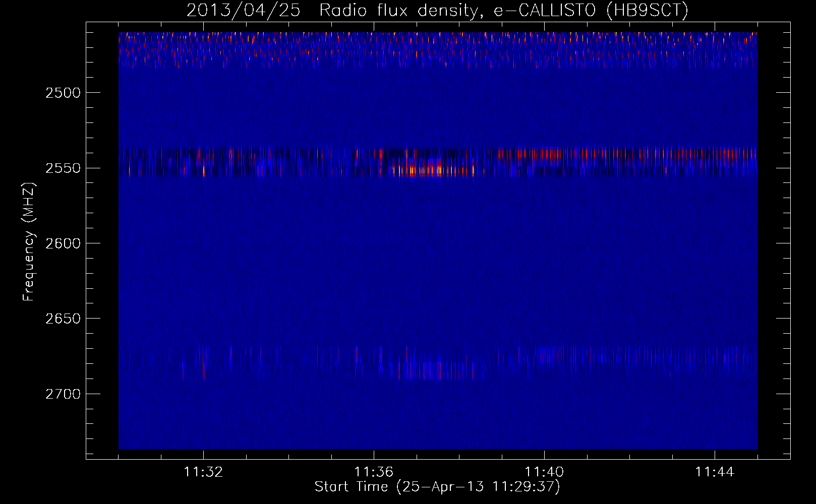Click the 2600 frequency tick label
816x504 pixels.
point(63,243)
